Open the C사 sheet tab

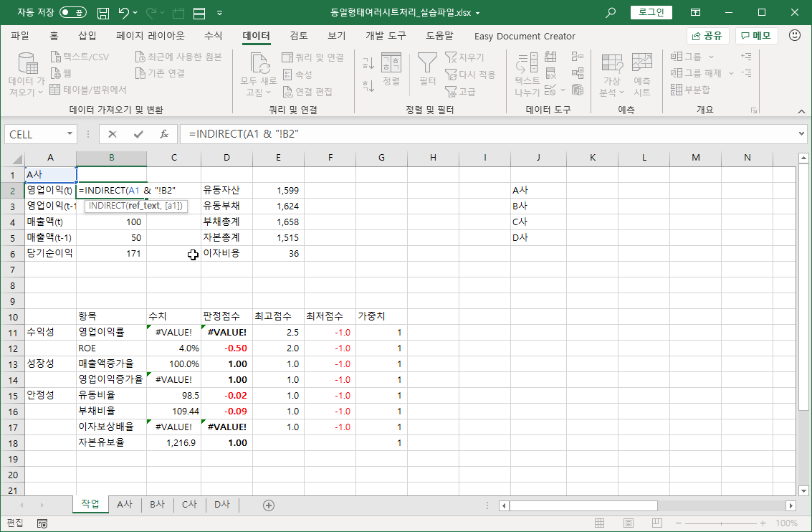pyautogui.click(x=189, y=504)
